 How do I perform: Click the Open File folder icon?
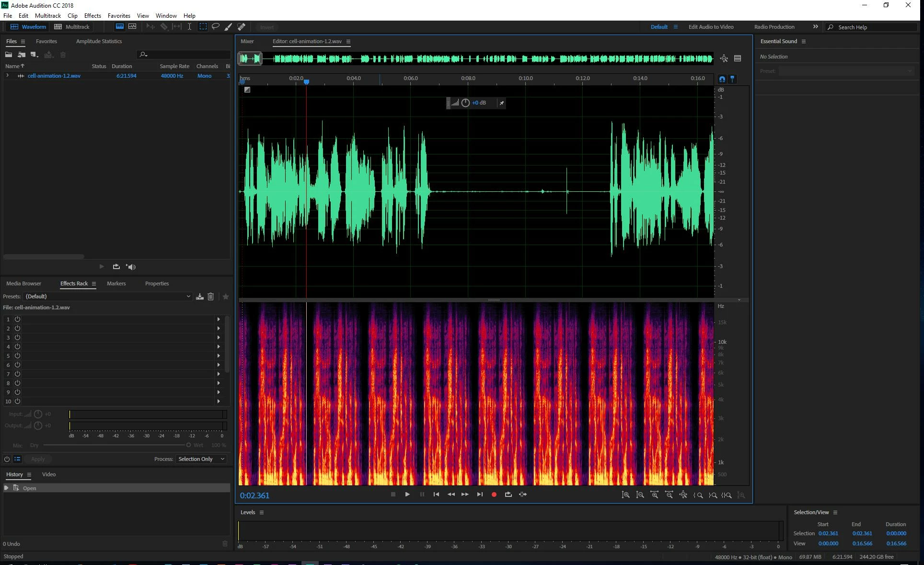[9, 55]
